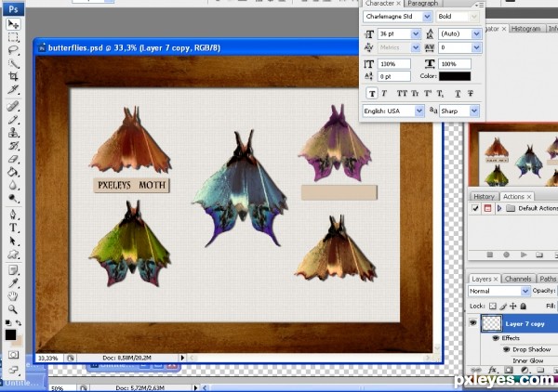Open the Sharp anti-aliasing dropdown

pos(474,111)
